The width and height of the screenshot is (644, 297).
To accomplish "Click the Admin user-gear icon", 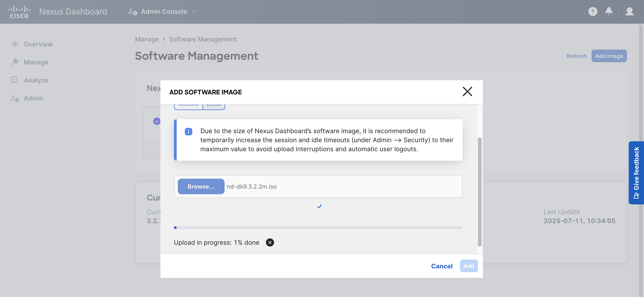I will coord(14,98).
